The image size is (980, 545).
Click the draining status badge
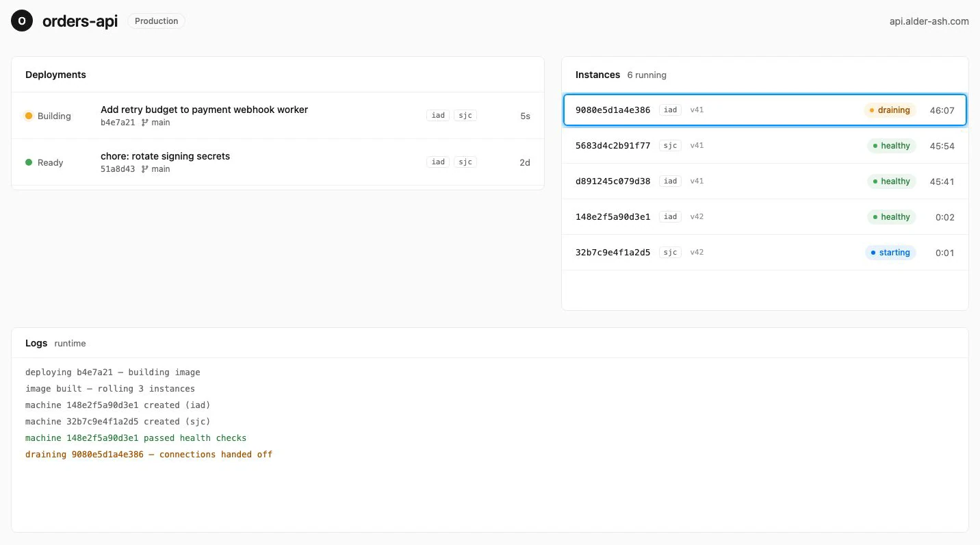890,110
